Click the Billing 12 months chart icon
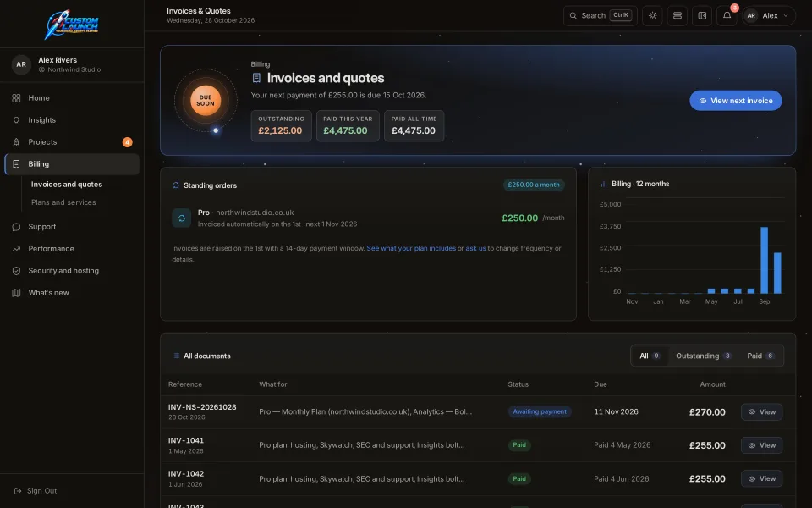Screen dimensions: 812x508 pyautogui.click(x=603, y=184)
